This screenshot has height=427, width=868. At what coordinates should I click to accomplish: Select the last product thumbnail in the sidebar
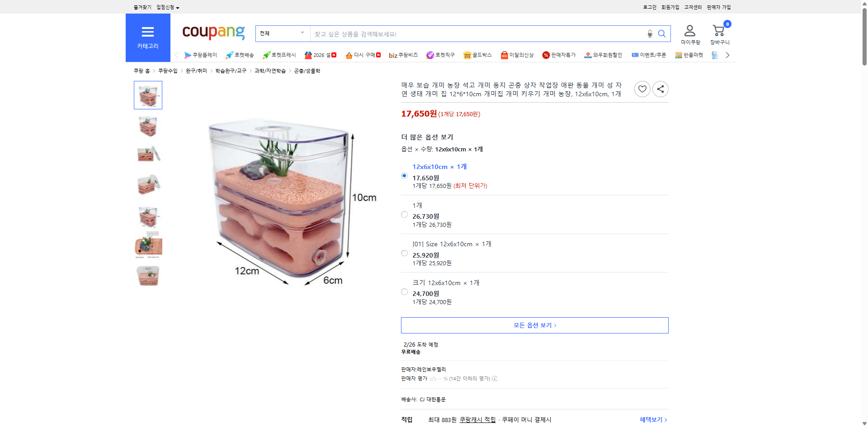tap(147, 276)
